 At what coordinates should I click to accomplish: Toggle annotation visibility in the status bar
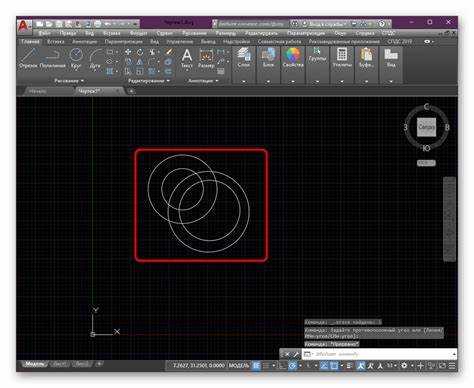[x=361, y=366]
